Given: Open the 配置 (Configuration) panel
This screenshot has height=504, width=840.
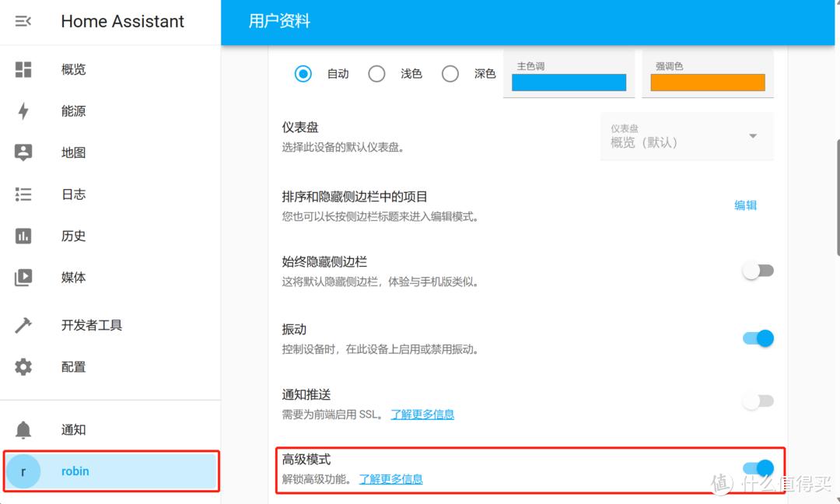Looking at the screenshot, I should coord(72,366).
